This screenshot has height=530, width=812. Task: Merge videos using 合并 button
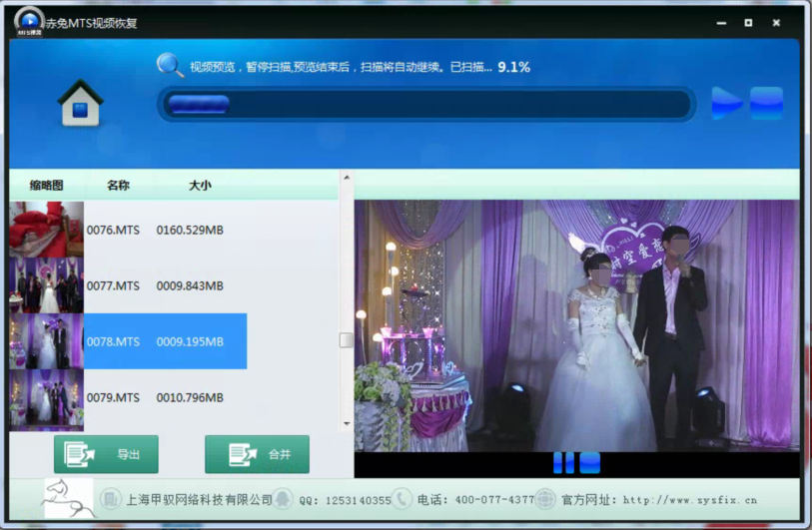(x=257, y=454)
